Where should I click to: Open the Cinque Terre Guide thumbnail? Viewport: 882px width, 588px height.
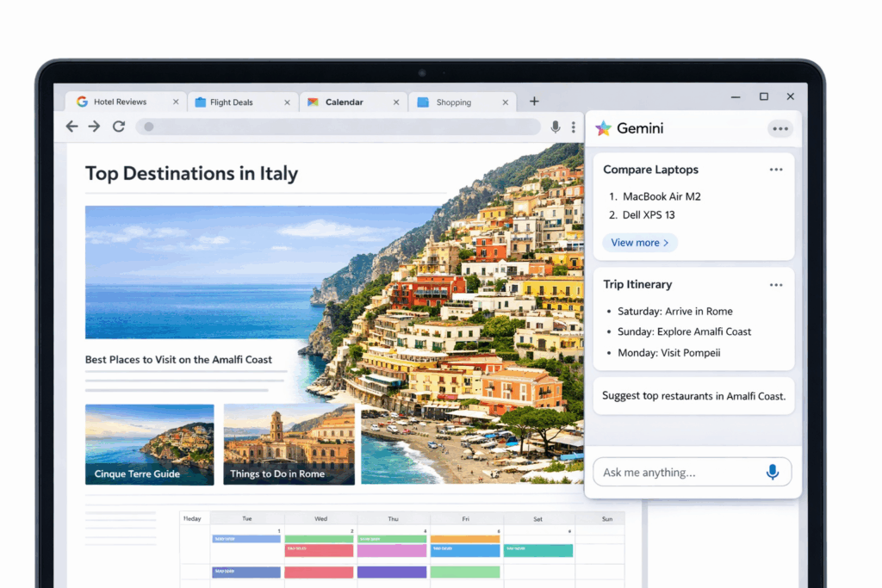click(150, 445)
